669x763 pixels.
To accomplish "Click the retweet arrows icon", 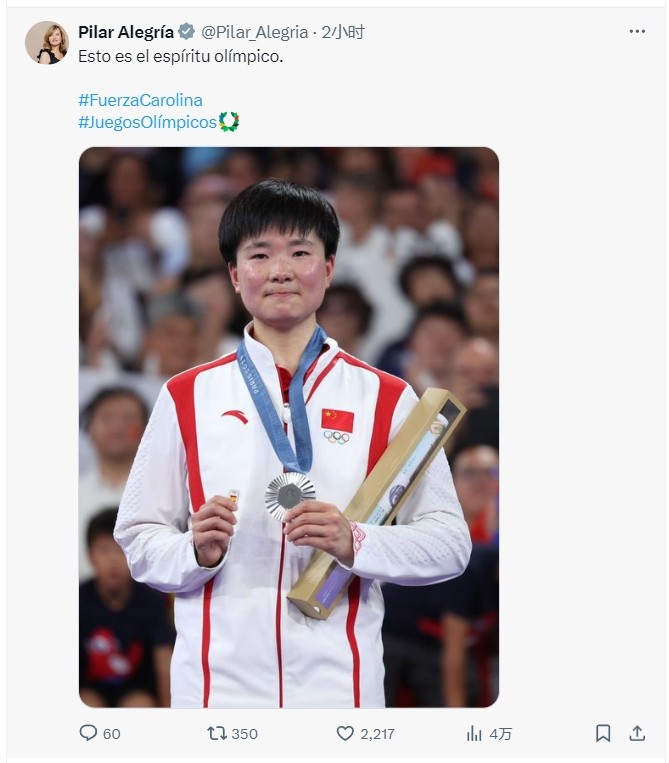I will (217, 733).
